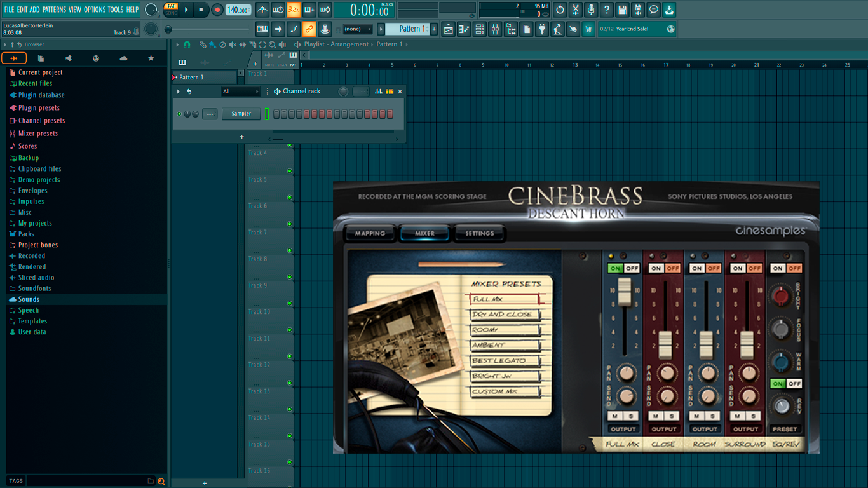
Task: Open the TOOLS menu
Action: pos(116,10)
